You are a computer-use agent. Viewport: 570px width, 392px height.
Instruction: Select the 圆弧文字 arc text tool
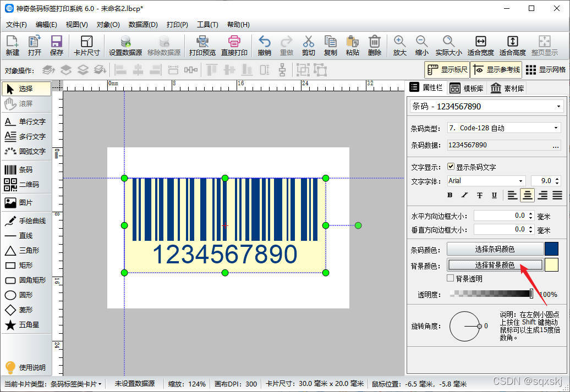click(26, 151)
